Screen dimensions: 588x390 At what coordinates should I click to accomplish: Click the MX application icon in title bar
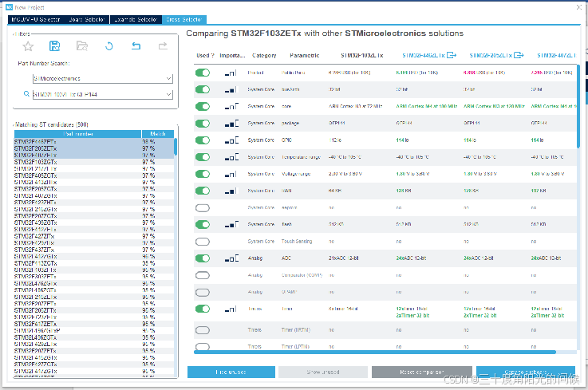point(10,7)
